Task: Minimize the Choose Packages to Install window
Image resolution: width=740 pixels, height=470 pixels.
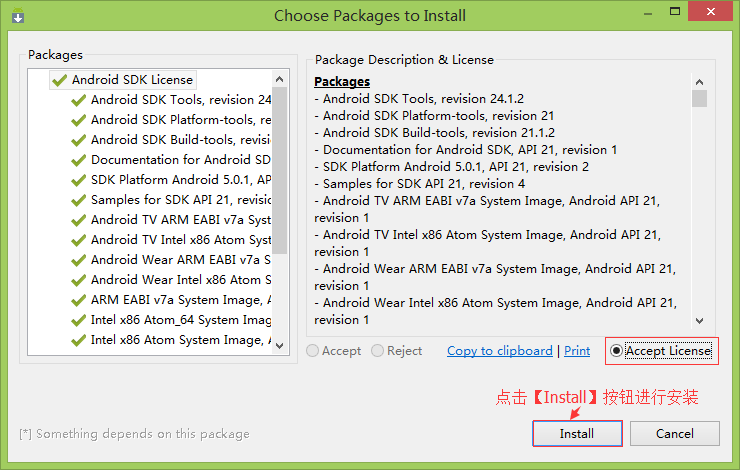Action: [x=648, y=13]
